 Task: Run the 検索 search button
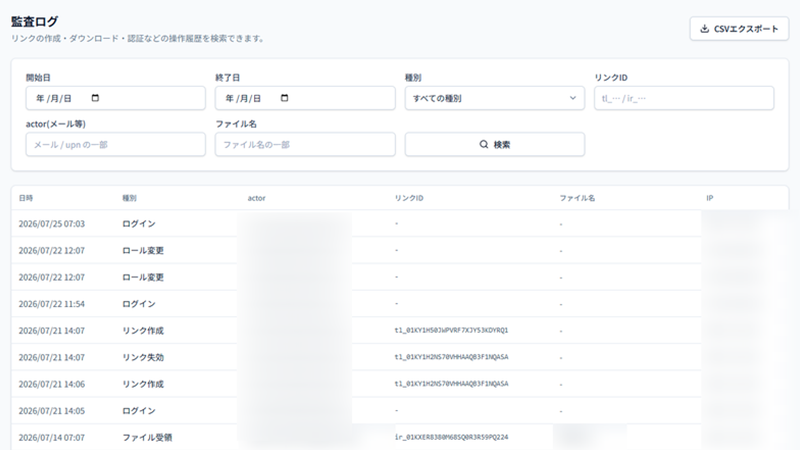(x=494, y=144)
